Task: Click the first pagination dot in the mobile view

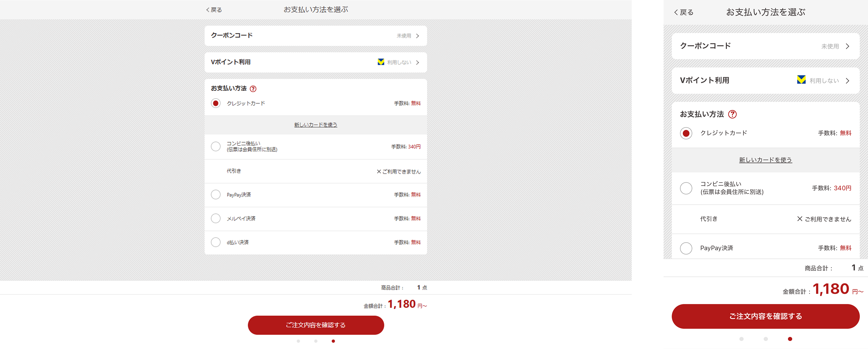Action: [741, 339]
